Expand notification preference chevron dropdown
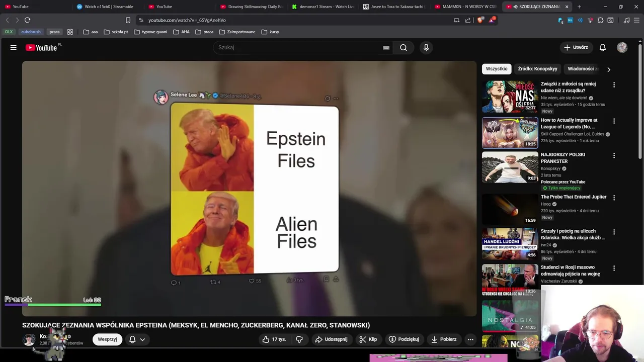 (142, 339)
